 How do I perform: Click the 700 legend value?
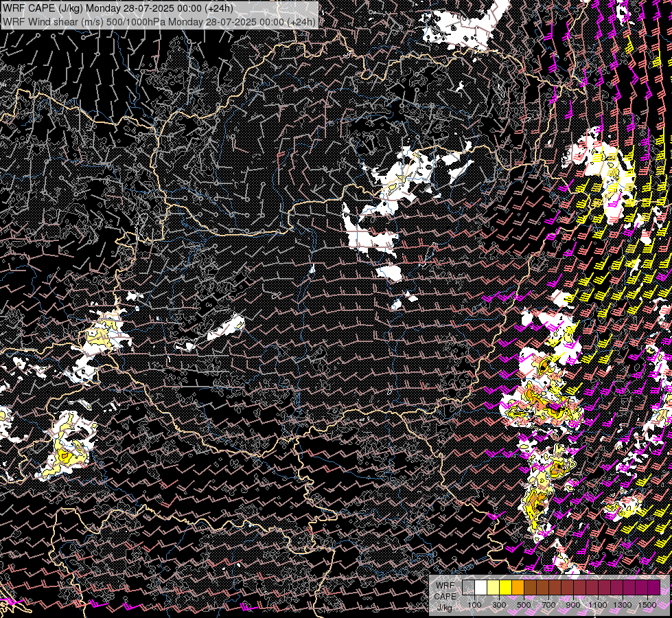pos(548,605)
